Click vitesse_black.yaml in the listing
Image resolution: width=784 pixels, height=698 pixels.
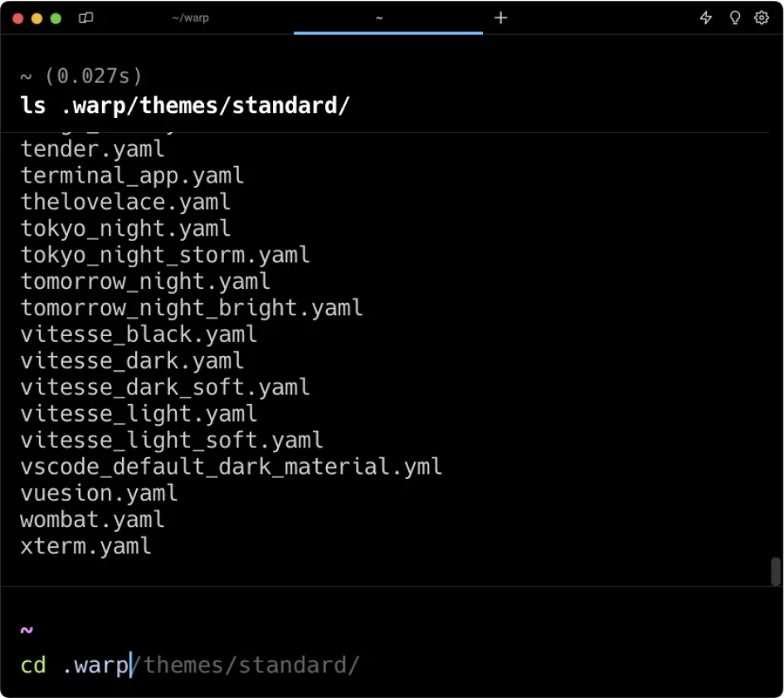139,334
